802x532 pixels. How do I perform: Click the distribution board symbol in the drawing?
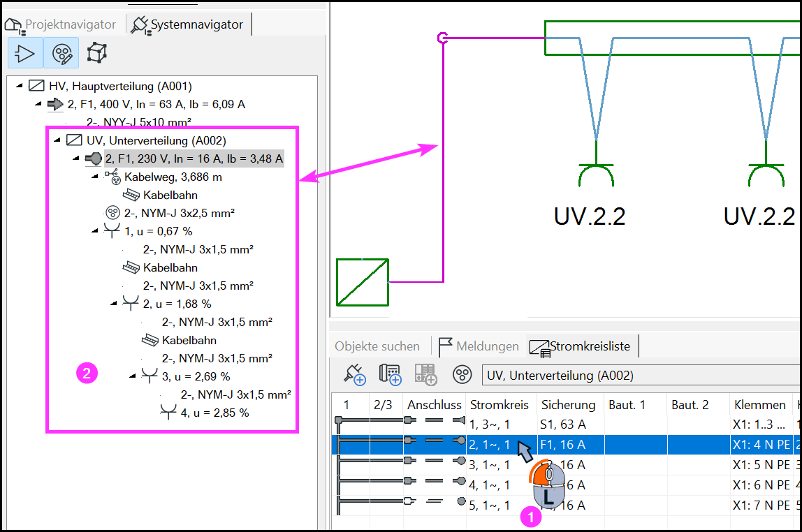(x=363, y=282)
